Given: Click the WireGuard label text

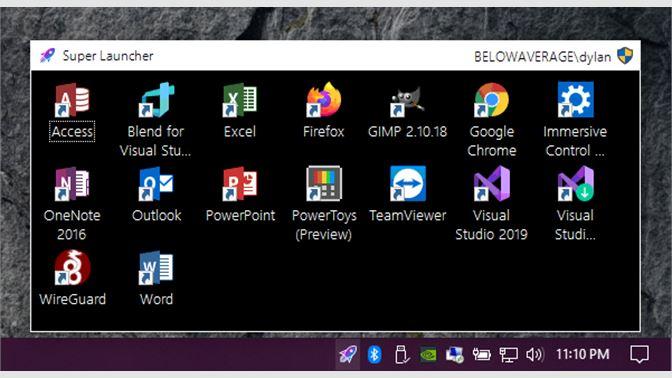Looking at the screenshot, I should click(72, 299).
